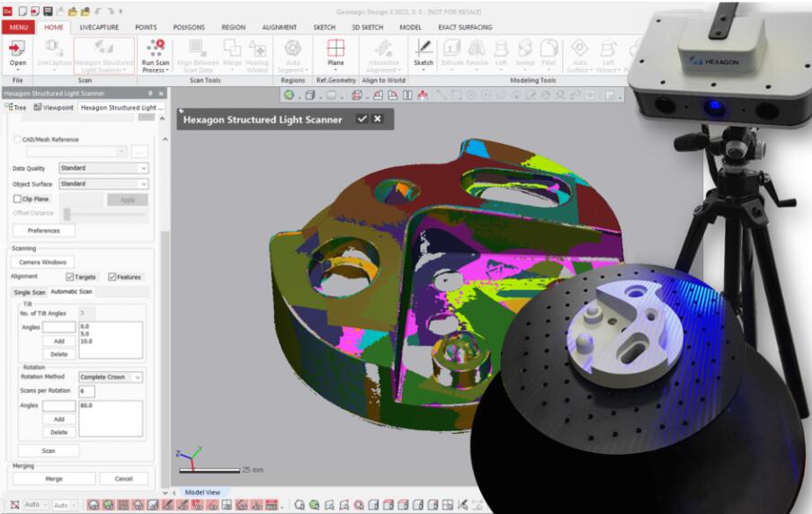Click Add under the Tilt angles
Screen dimensions: 812x514
click(59, 341)
